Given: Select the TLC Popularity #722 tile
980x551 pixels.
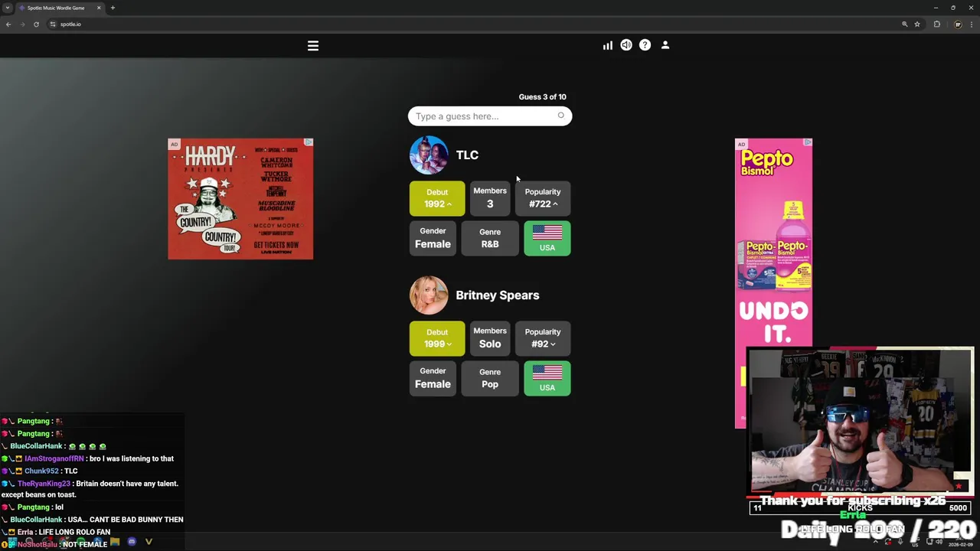Looking at the screenshot, I should pos(543,198).
